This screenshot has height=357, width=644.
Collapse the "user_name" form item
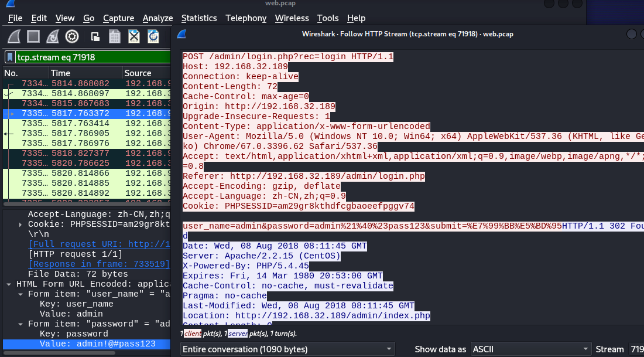click(x=22, y=294)
